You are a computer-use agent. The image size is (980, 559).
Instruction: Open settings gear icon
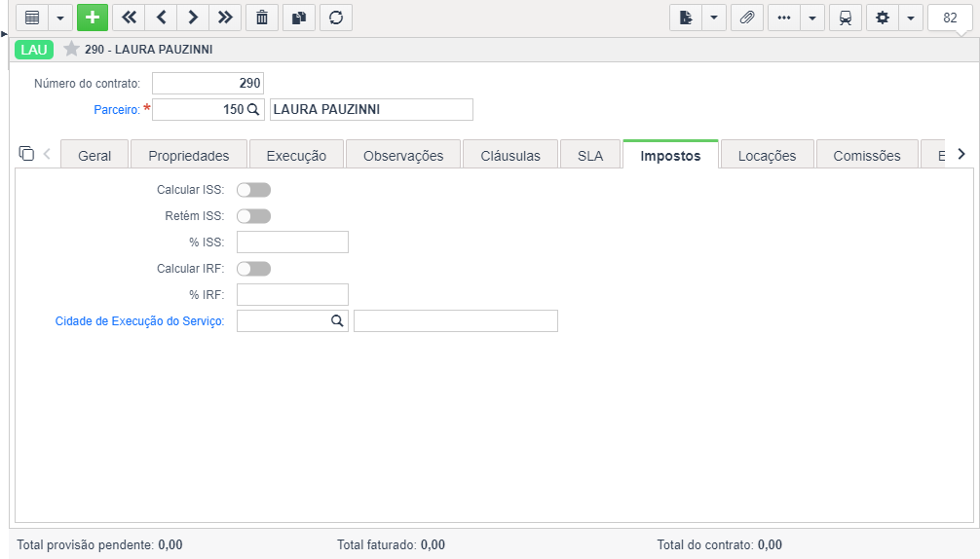pos(883,18)
